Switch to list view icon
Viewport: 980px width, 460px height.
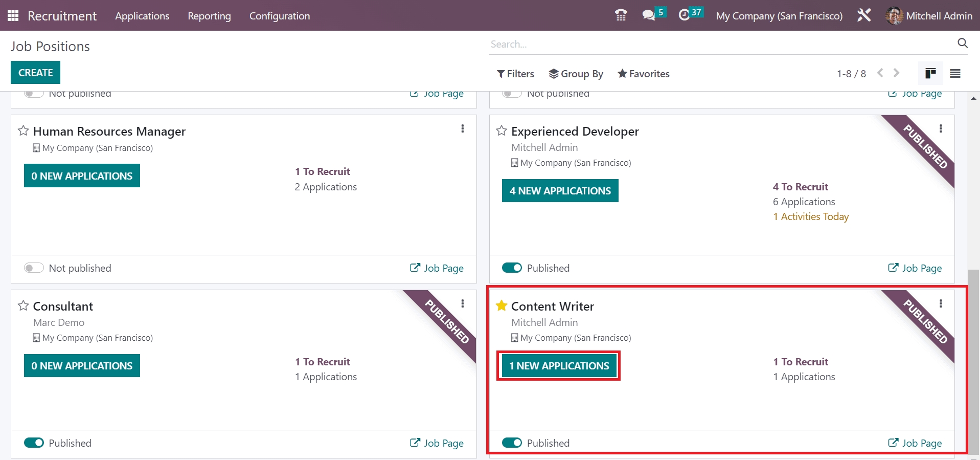point(955,74)
